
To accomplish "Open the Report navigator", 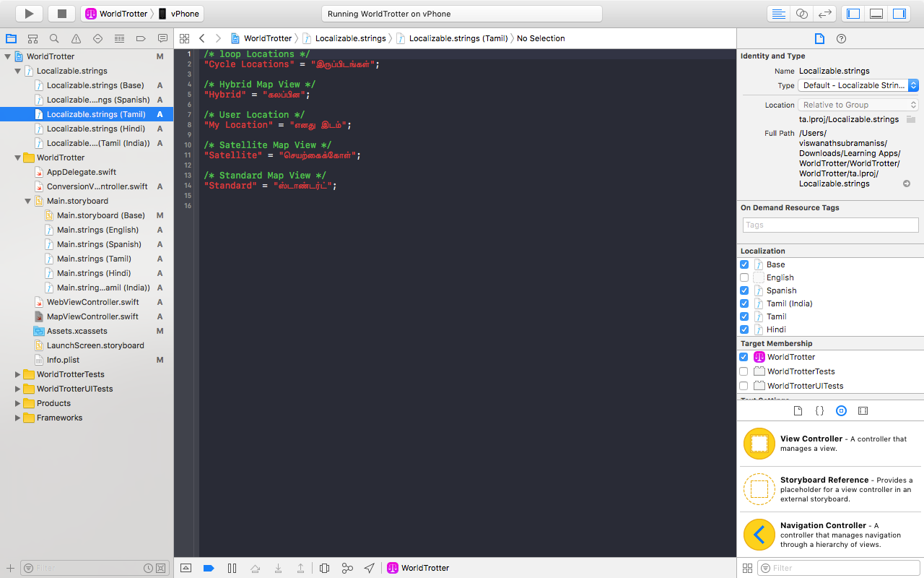I will click(162, 38).
